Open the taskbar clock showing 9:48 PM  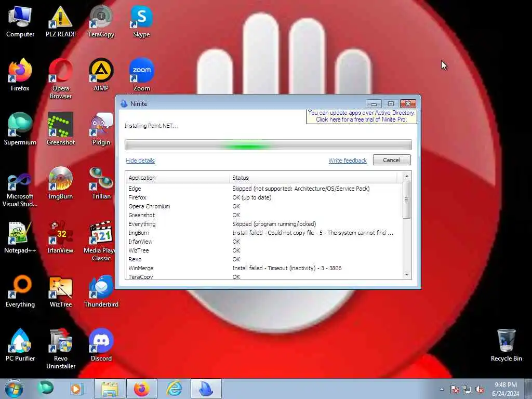[x=506, y=389]
